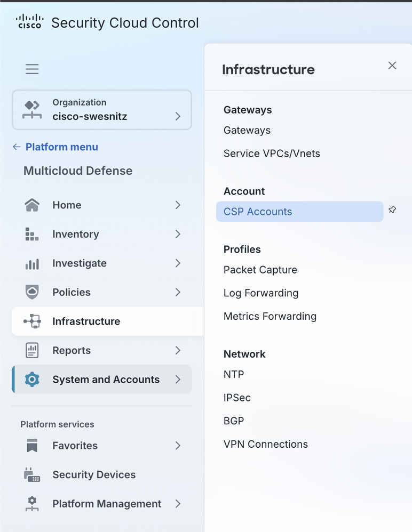Image resolution: width=412 pixels, height=532 pixels.
Task: Select the Infrastructure menu item
Action: pyautogui.click(x=108, y=321)
